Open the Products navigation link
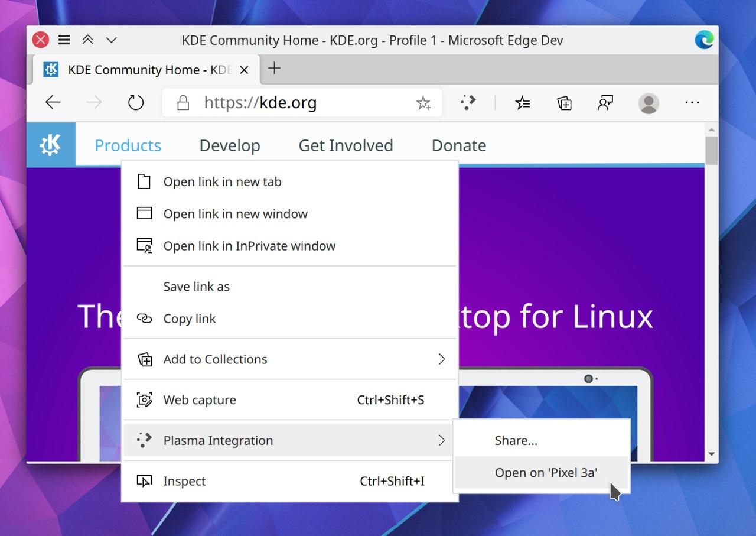Image resolution: width=756 pixels, height=536 pixels. tap(128, 145)
